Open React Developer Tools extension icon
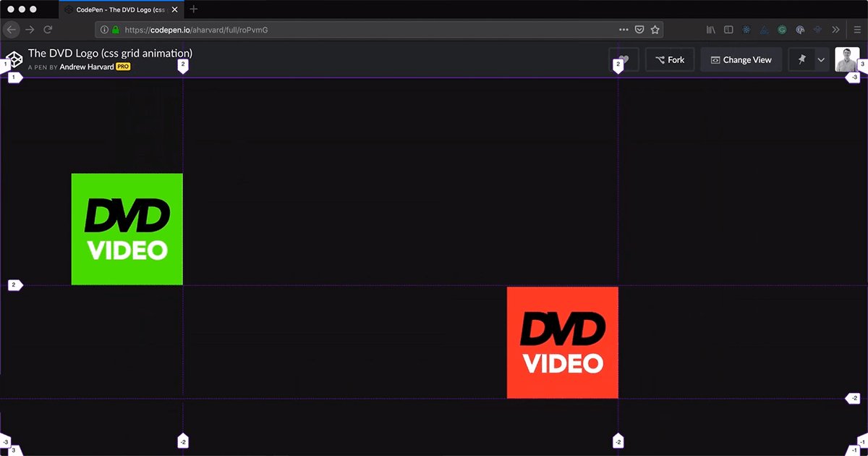This screenshot has height=456, width=868. pyautogui.click(x=746, y=30)
